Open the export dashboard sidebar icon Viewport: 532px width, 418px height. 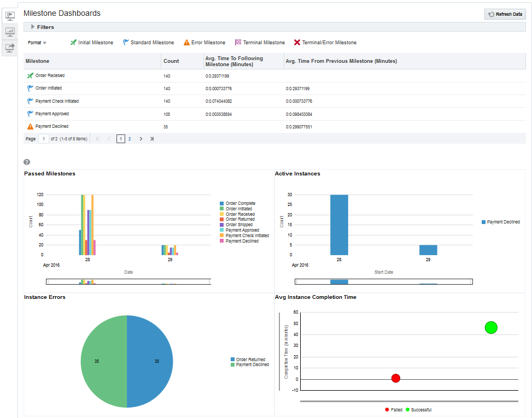coord(10,48)
